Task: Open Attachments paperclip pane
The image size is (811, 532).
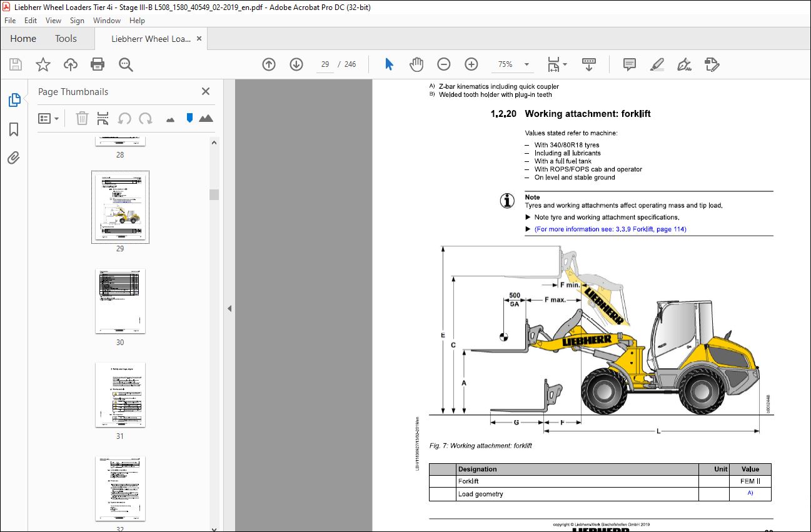Action: (14, 158)
